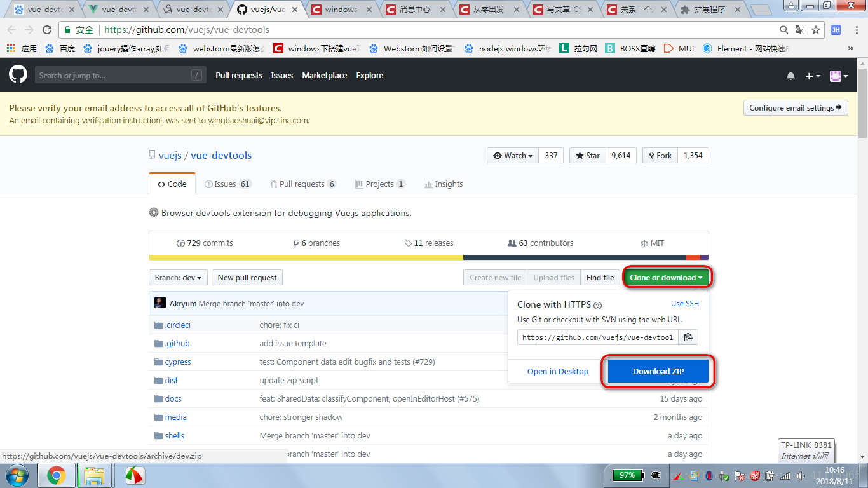Screen dimensions: 868x488
Task: Click the dark navy language bar segment
Action: (x=574, y=257)
